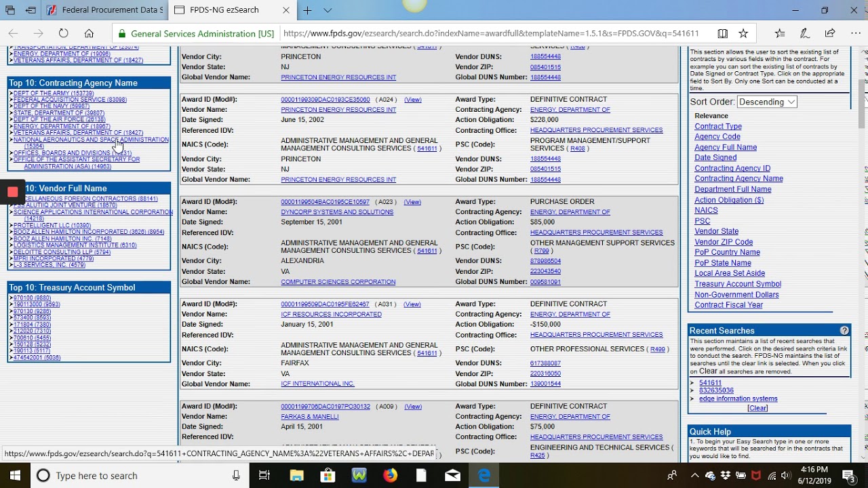Sort by Treasury Account Symbol
The height and width of the screenshot is (488, 868).
pyautogui.click(x=738, y=284)
